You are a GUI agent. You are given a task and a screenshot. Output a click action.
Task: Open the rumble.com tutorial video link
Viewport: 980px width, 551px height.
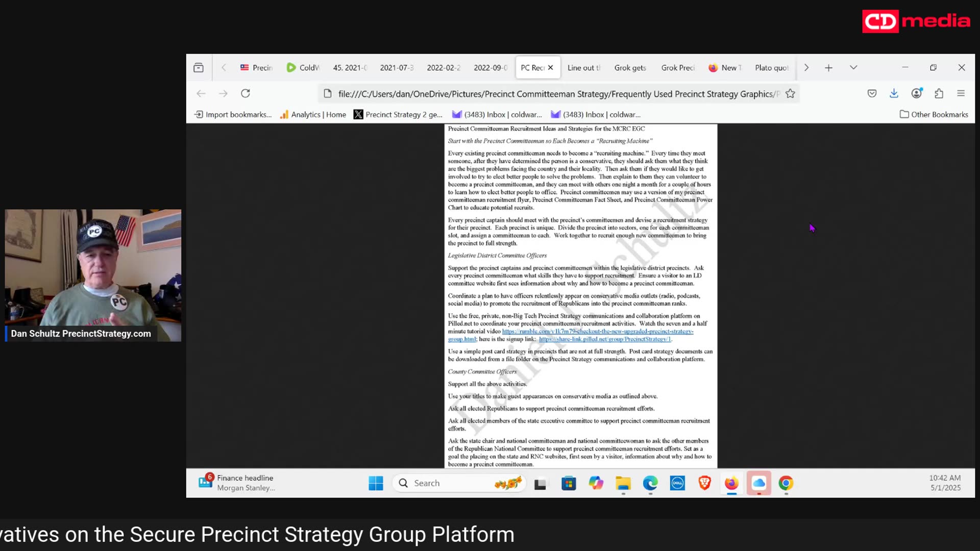coord(597,331)
